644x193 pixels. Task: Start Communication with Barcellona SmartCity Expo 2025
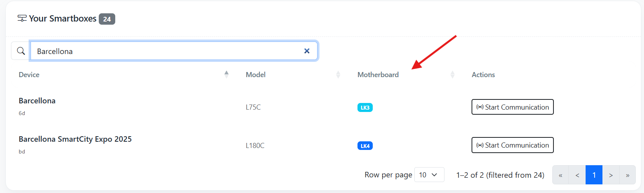click(x=512, y=145)
